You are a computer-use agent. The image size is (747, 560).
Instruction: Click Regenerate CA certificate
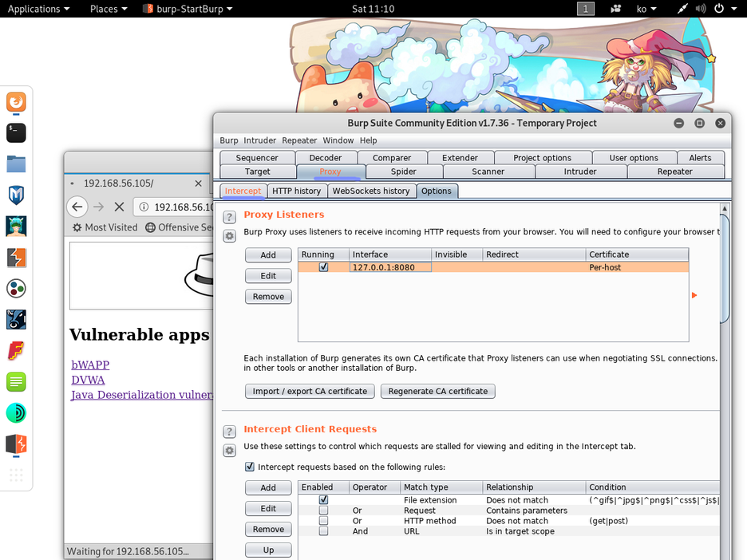(x=438, y=391)
